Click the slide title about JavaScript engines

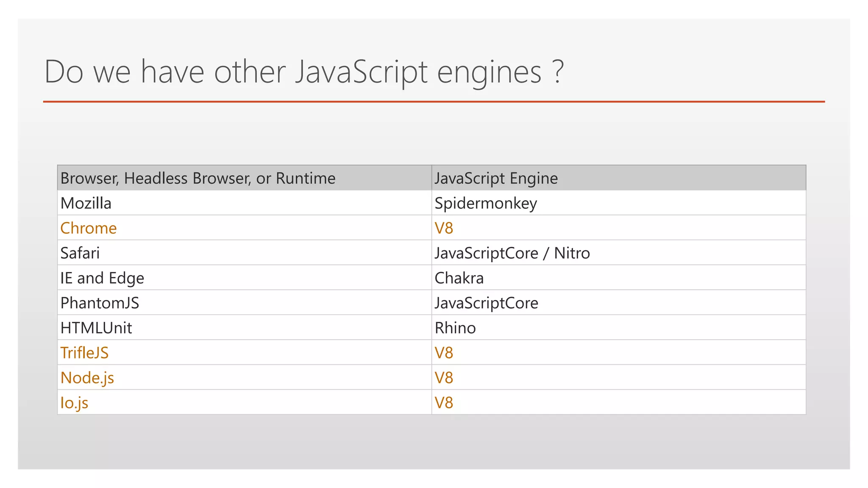304,72
